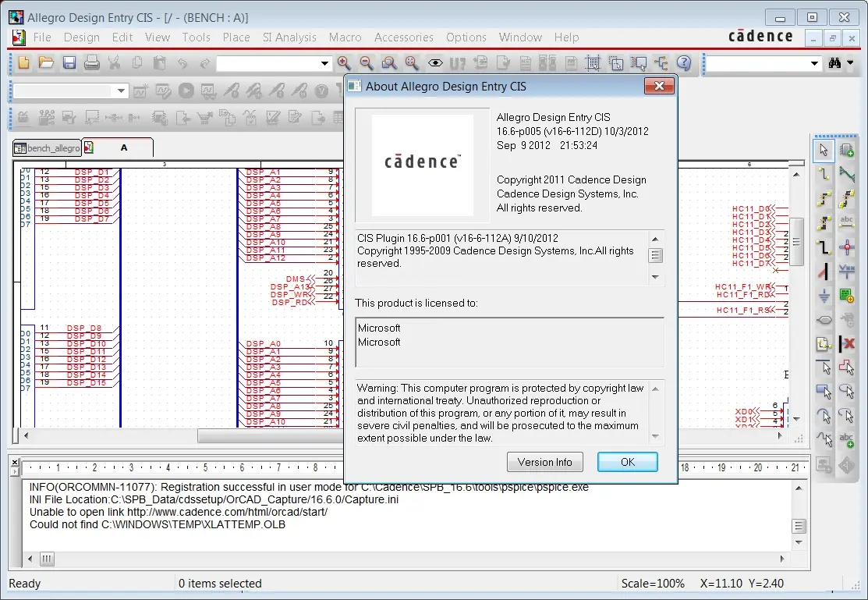
Task: Toggle area select mode in the toolbar
Action: pyautogui.click(x=616, y=63)
